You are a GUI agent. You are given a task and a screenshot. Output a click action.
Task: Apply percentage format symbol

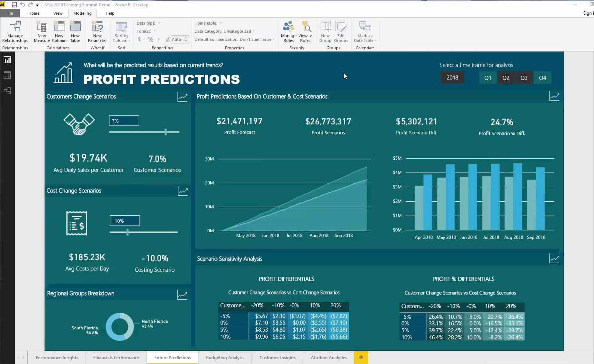point(151,39)
